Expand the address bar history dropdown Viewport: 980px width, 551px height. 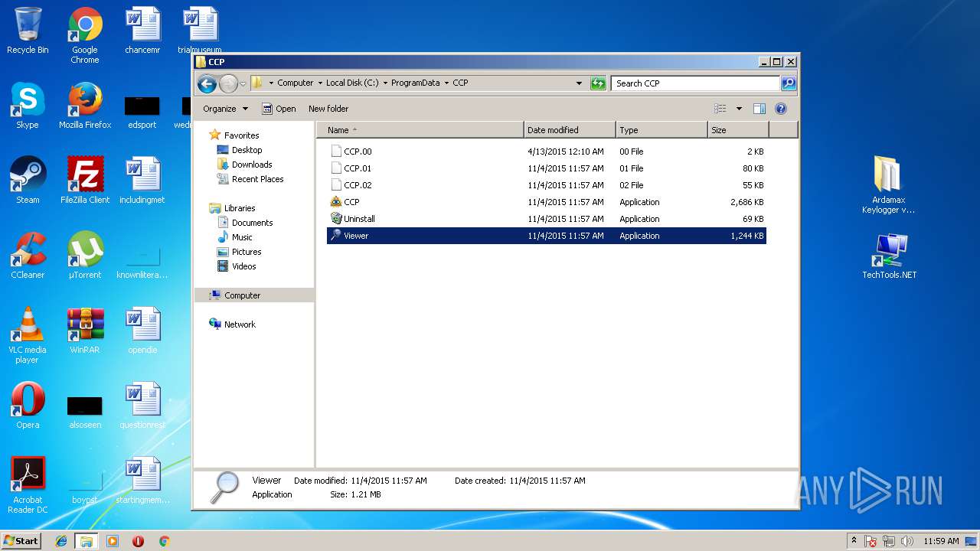coord(579,83)
